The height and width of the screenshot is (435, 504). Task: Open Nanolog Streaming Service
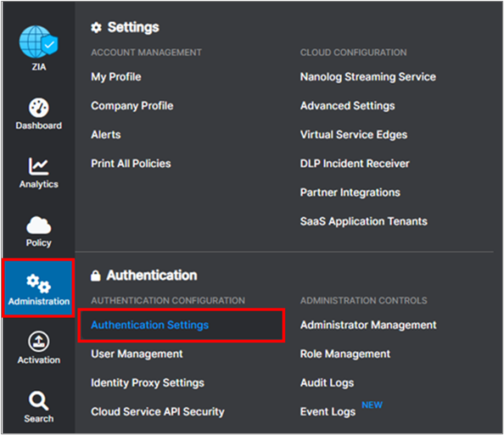pyautogui.click(x=368, y=77)
